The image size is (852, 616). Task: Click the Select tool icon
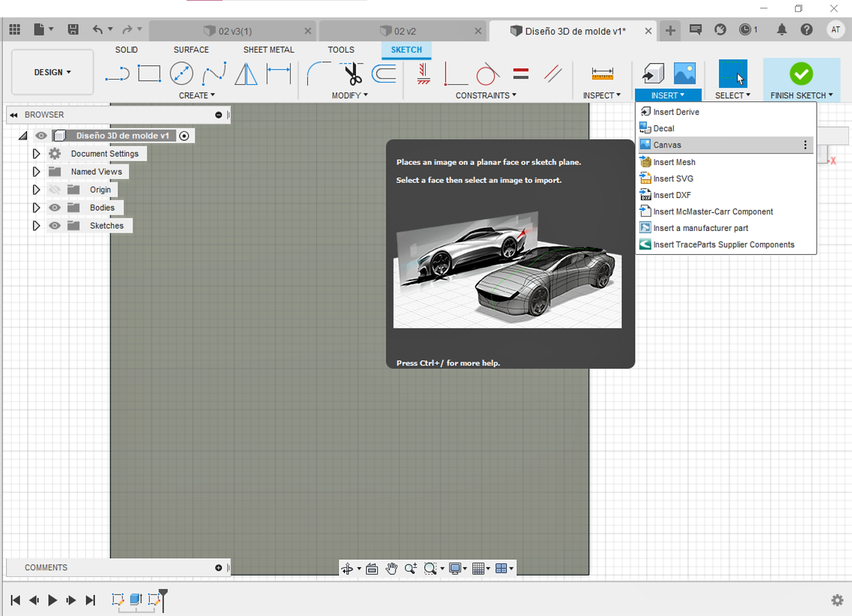(733, 74)
